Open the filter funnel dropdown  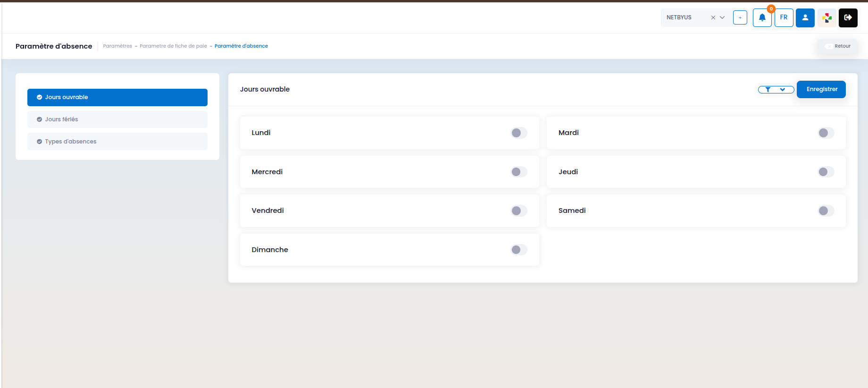(776, 90)
